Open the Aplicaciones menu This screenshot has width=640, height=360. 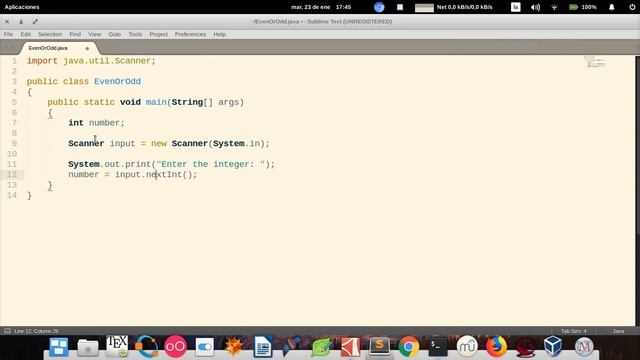coord(22,7)
